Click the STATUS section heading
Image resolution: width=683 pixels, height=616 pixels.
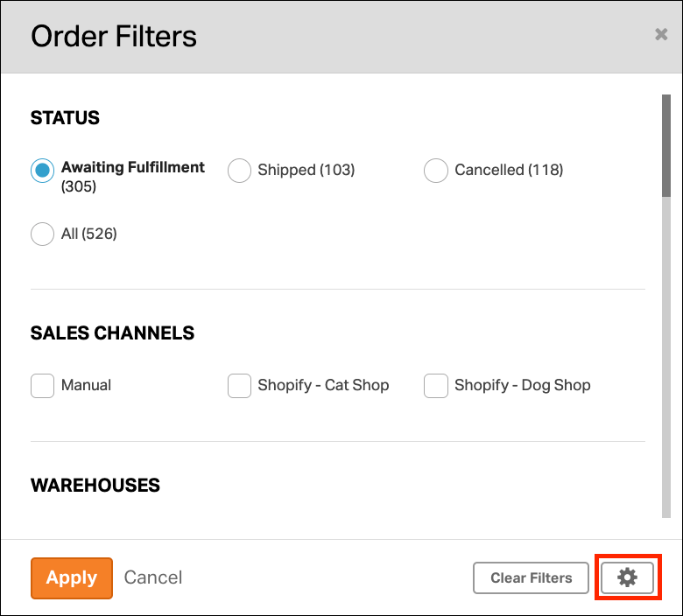click(x=65, y=118)
